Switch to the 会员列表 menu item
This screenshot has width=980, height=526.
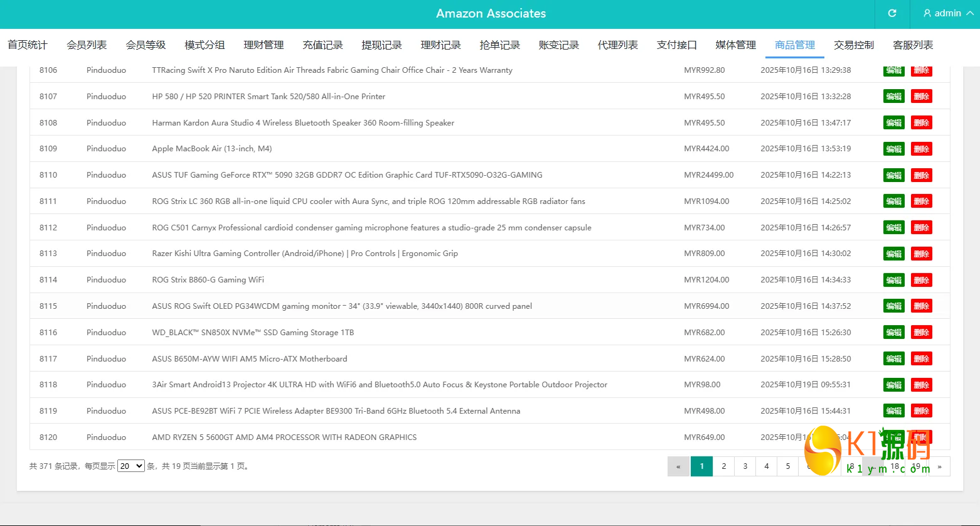(86, 45)
